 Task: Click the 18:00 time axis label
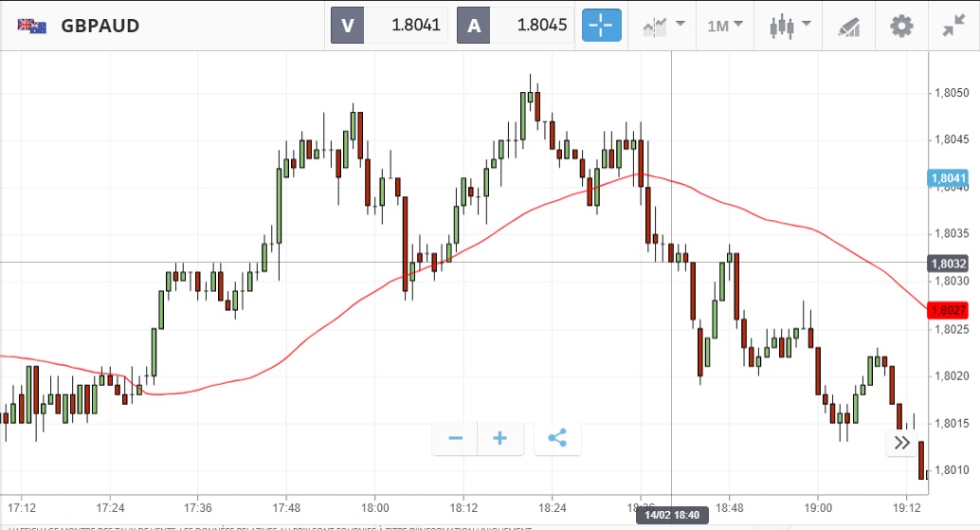[x=374, y=507]
